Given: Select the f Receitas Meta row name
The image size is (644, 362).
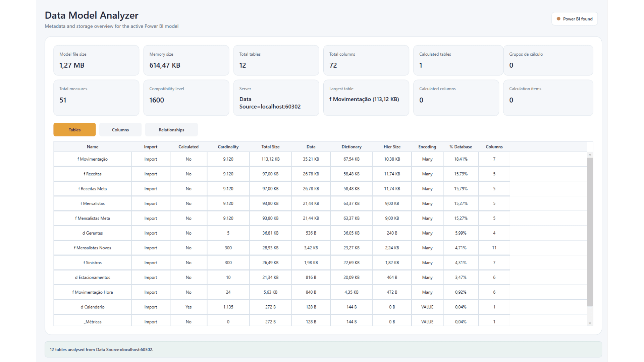Looking at the screenshot, I should tap(93, 189).
